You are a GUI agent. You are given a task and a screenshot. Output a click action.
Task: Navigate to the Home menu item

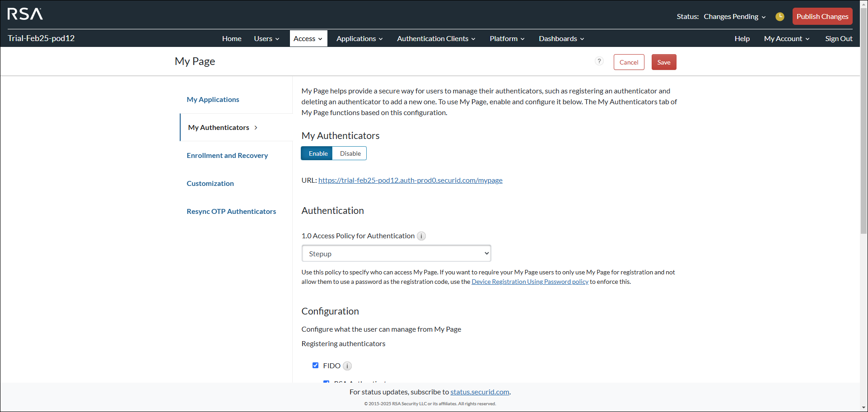(x=231, y=38)
